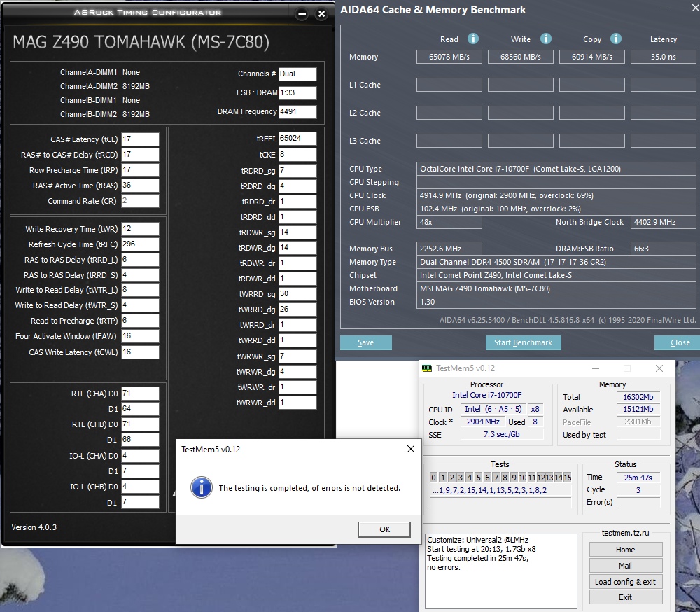Click DRAM:FSB Ratio value 66:3
Viewport: 700px width, 612px height.
(664, 249)
